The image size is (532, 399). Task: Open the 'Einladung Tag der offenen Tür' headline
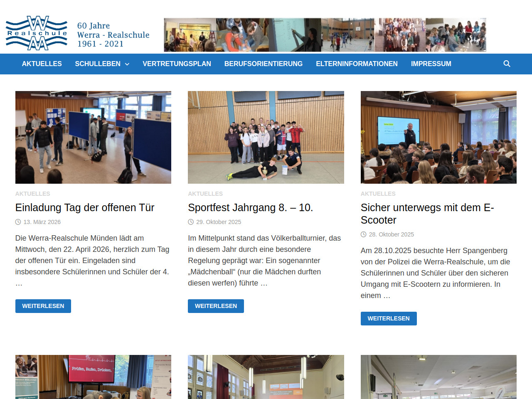pos(85,207)
